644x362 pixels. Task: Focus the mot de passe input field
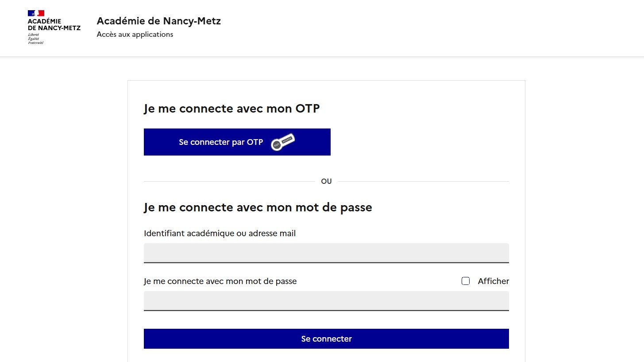(x=326, y=301)
